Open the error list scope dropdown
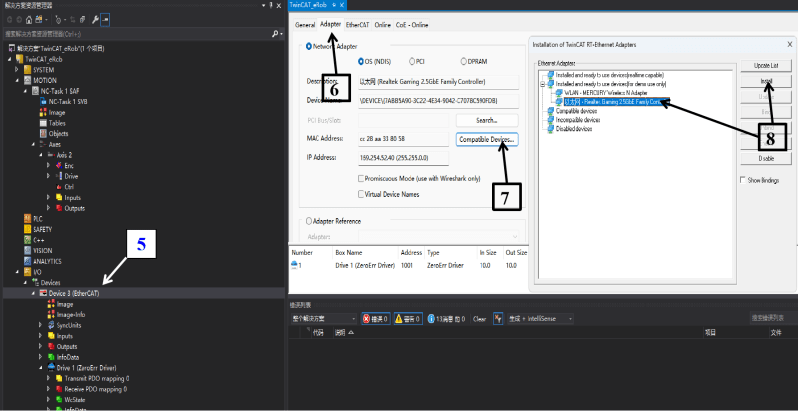 coord(325,319)
